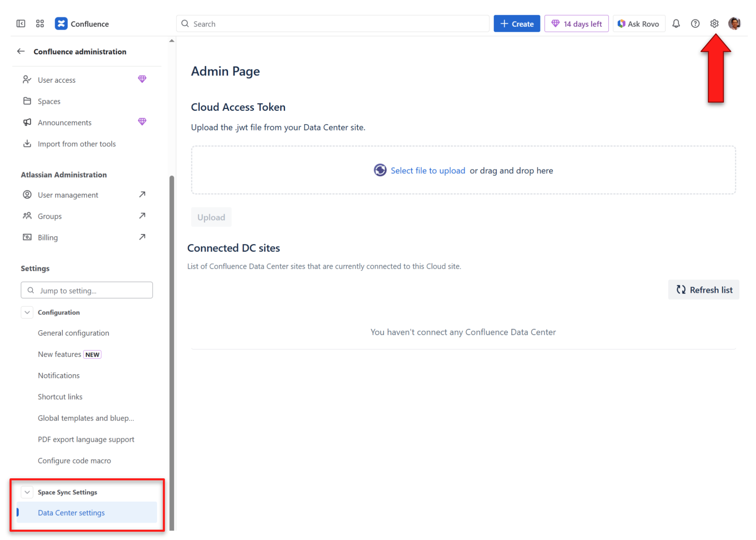This screenshot has height=540, width=756.
Task: Select Data Center settings menu item
Action: click(71, 512)
